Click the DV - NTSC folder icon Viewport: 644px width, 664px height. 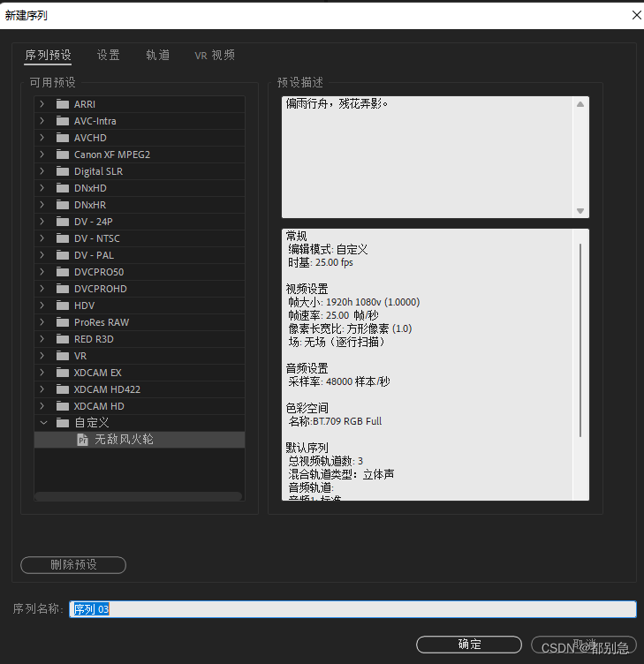click(x=63, y=238)
